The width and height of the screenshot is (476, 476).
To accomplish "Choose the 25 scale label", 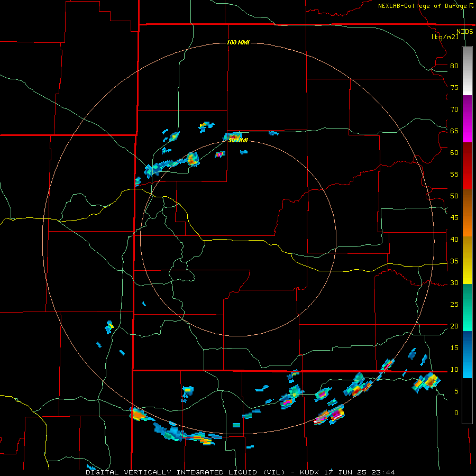I will 454,305.
